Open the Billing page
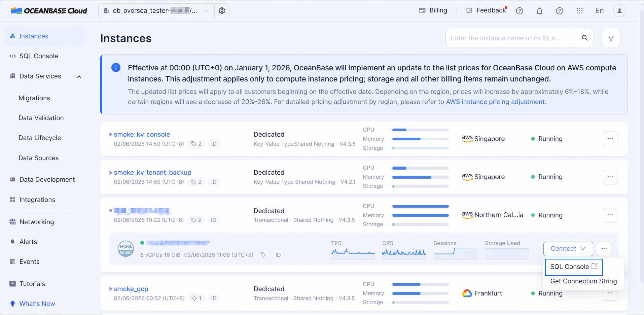 pos(433,10)
